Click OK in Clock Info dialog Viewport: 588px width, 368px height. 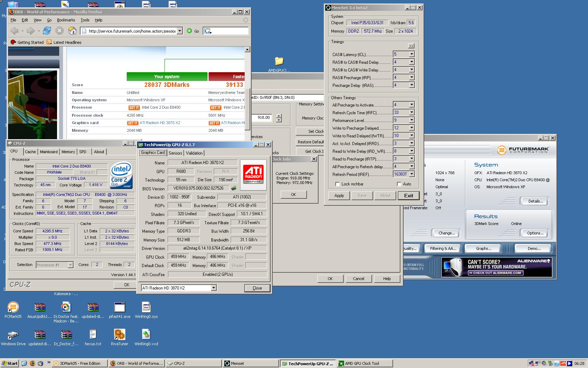293,195
